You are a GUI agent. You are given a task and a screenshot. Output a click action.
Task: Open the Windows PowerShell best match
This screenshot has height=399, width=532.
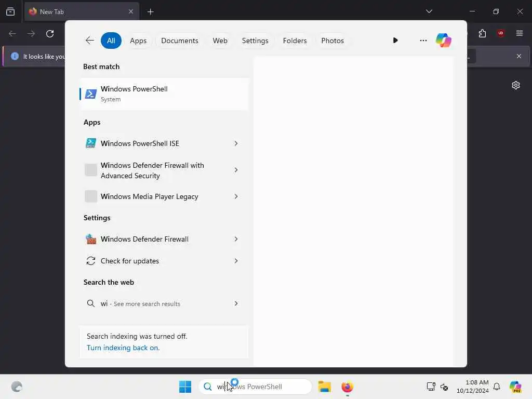pos(164,94)
